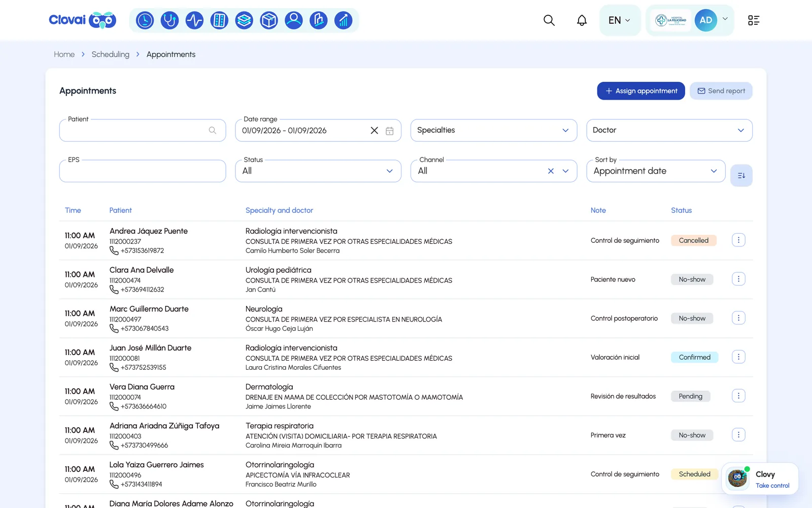Click the Pending status badge
812x508 pixels.
coord(691,396)
